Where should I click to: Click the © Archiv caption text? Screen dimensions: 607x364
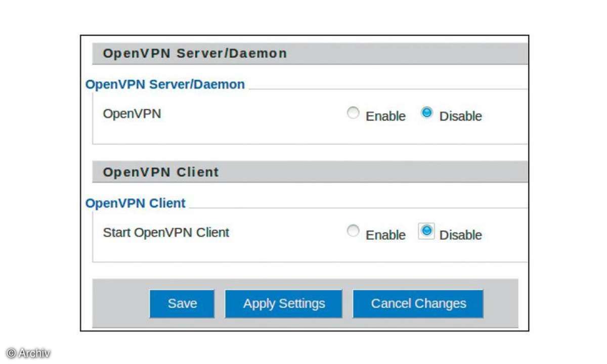point(28,353)
